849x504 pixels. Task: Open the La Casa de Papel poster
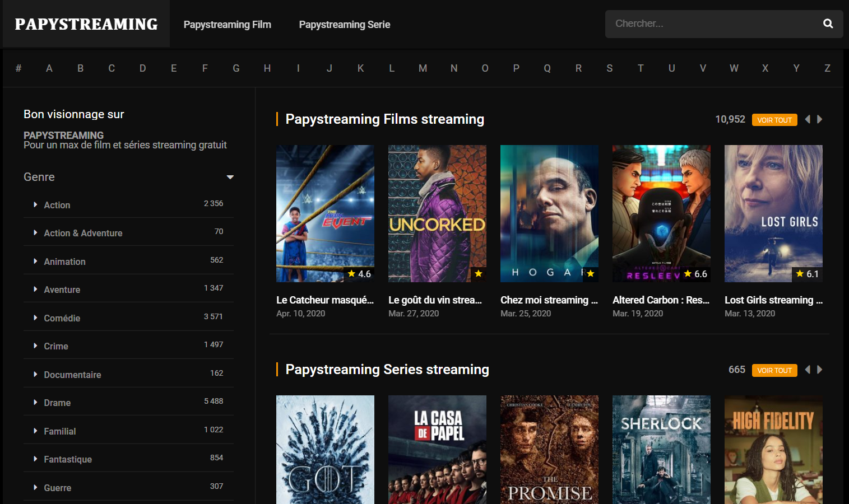tap(437, 450)
